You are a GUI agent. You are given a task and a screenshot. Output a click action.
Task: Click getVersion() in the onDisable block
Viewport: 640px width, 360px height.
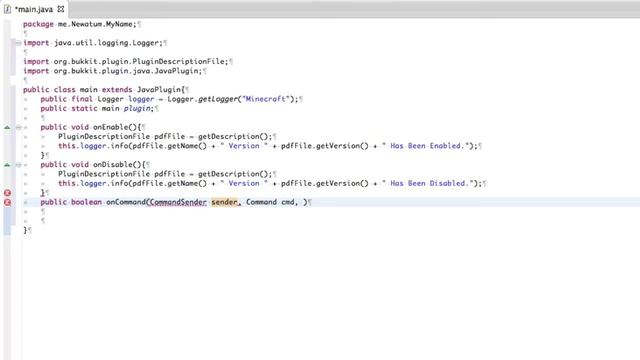[x=342, y=183]
